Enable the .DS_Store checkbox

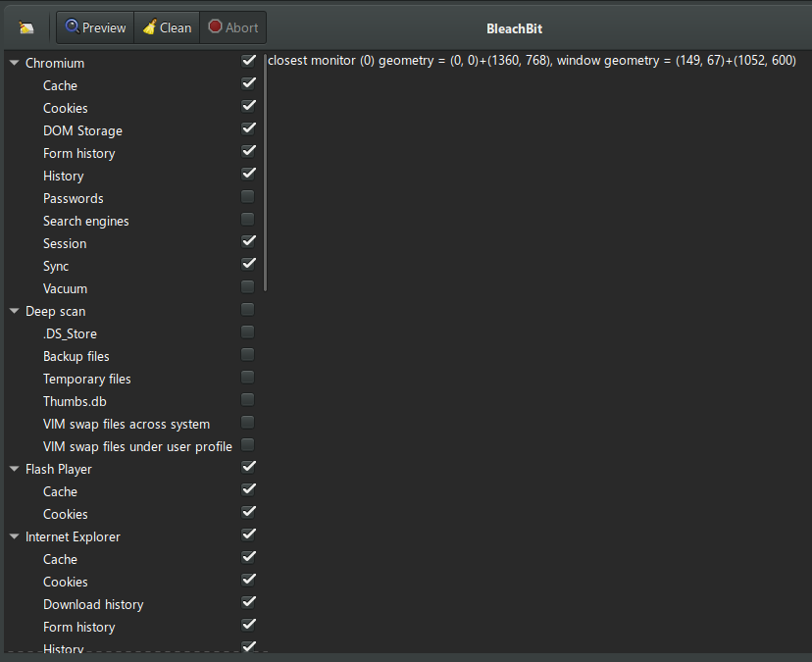(x=248, y=332)
